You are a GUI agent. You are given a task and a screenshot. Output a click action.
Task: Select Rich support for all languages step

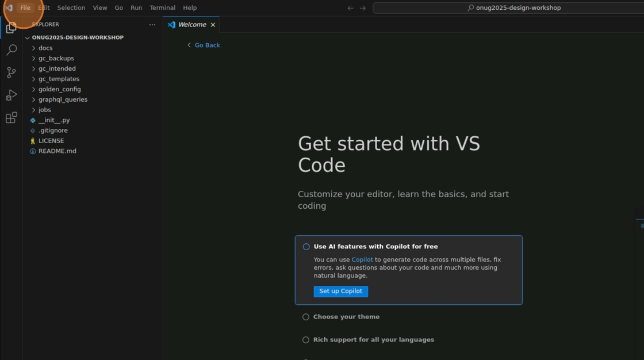[368, 340]
